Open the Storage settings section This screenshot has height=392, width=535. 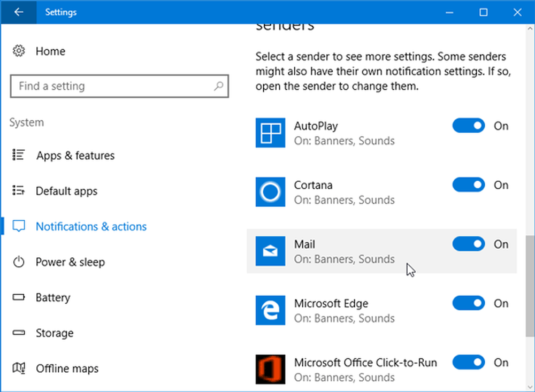(x=54, y=333)
